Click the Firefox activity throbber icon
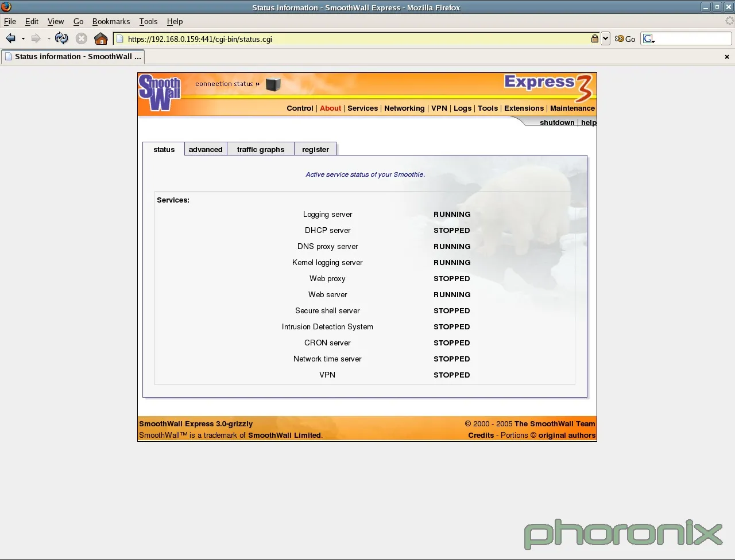Image resolution: width=735 pixels, height=560 pixels. point(729,21)
